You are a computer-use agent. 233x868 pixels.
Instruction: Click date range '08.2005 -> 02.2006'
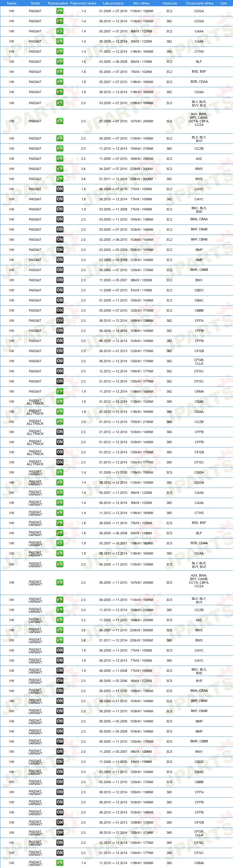(x=113, y=681)
